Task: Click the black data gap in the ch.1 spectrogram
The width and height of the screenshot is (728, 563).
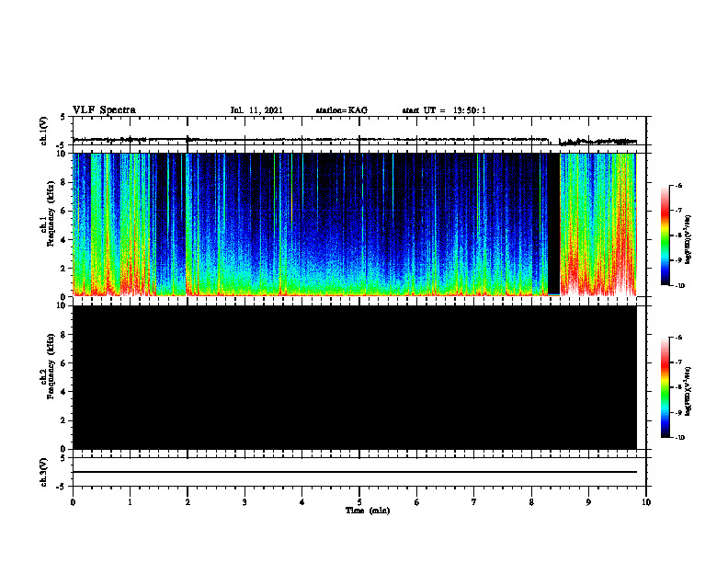Action: pos(554,223)
